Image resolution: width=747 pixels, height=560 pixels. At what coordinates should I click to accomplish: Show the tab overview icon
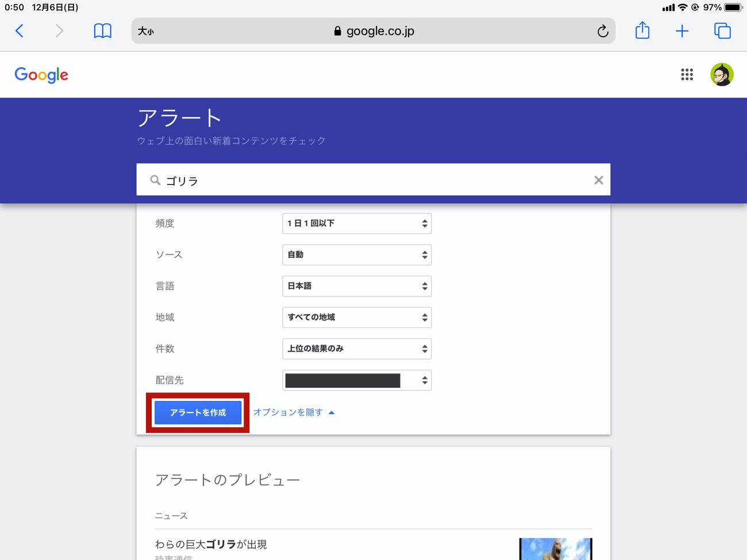point(722,31)
